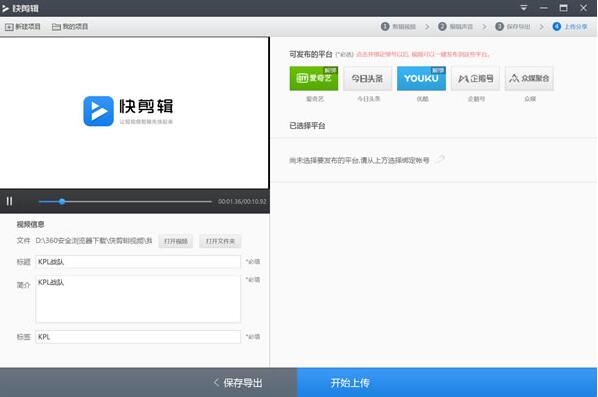Go to step 2 edit sound

[x=455, y=26]
